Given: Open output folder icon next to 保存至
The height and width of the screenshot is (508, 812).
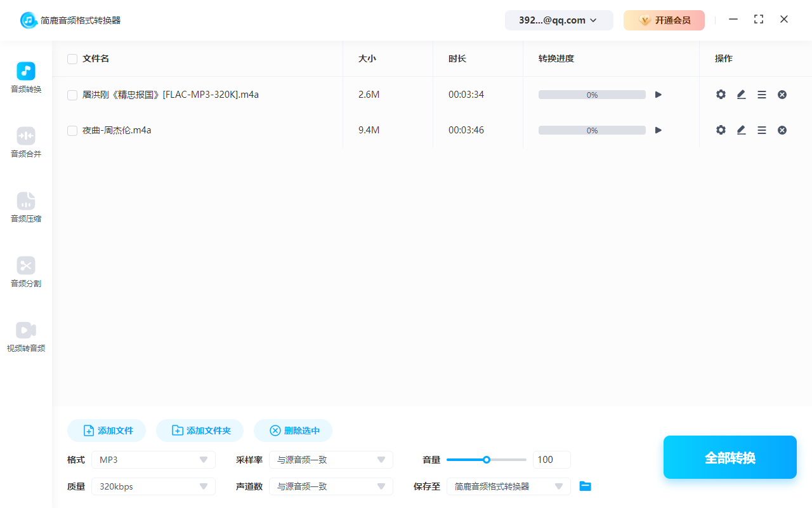Looking at the screenshot, I should click(x=585, y=486).
